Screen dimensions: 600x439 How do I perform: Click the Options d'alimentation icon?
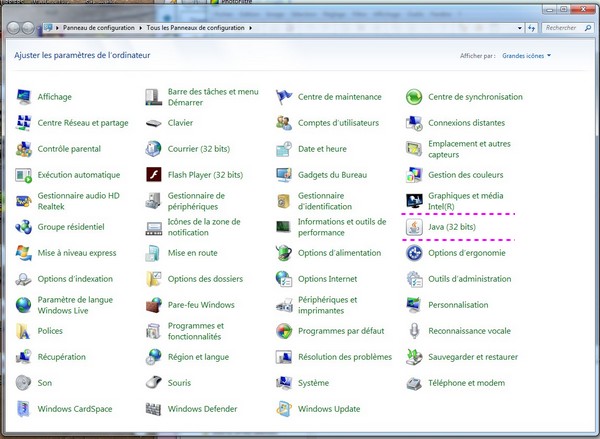pyautogui.click(x=284, y=253)
